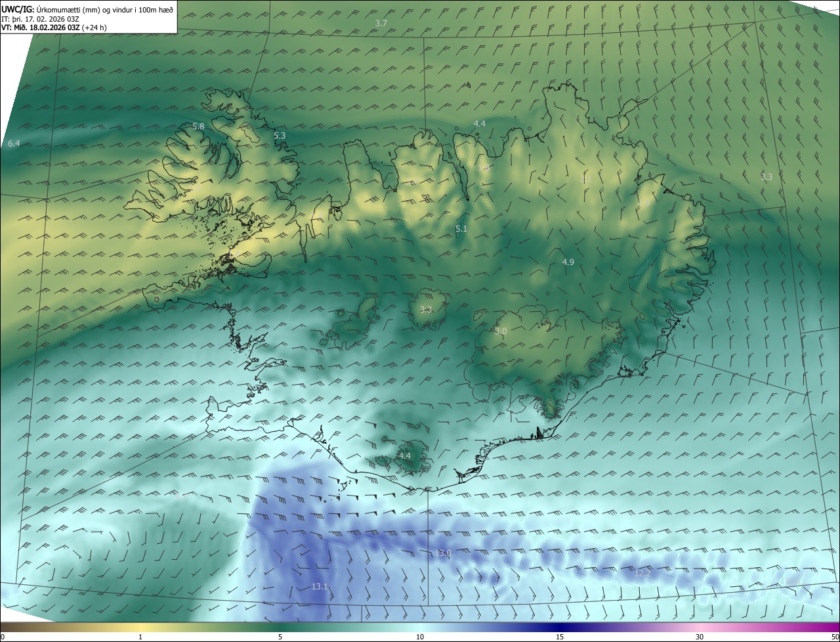Click the 13.1 value label over the ocean

(320, 586)
